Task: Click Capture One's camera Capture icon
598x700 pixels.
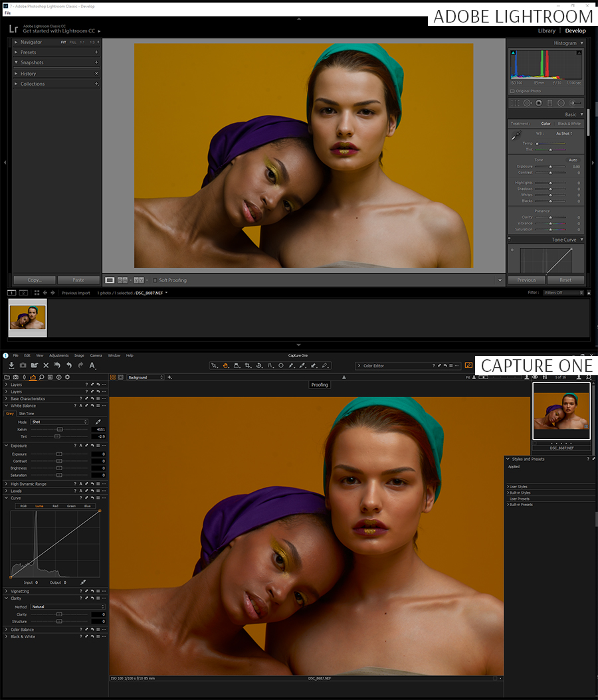Action: click(x=23, y=366)
